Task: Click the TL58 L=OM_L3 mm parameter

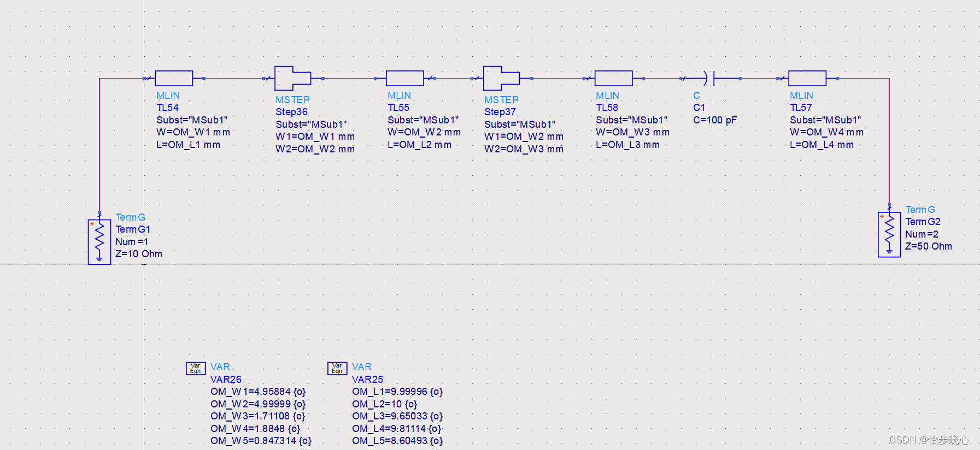Action: coord(628,145)
